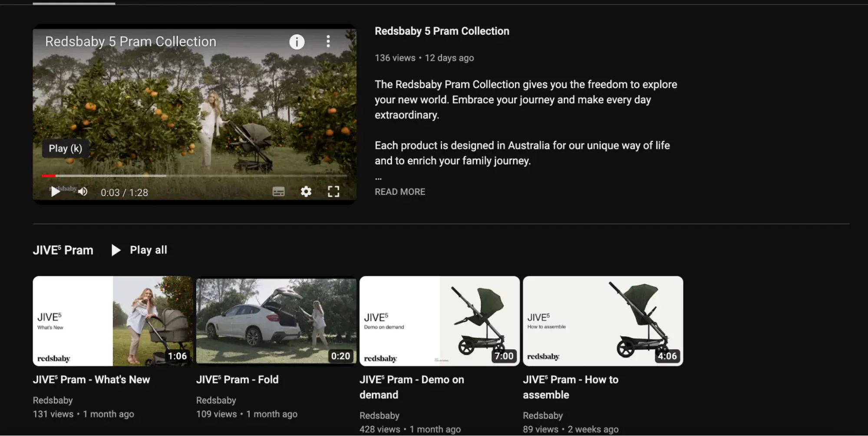Open the 'Redsbaby 5 Pram Collection' heading link beside the player
868x436 pixels.
click(x=442, y=31)
